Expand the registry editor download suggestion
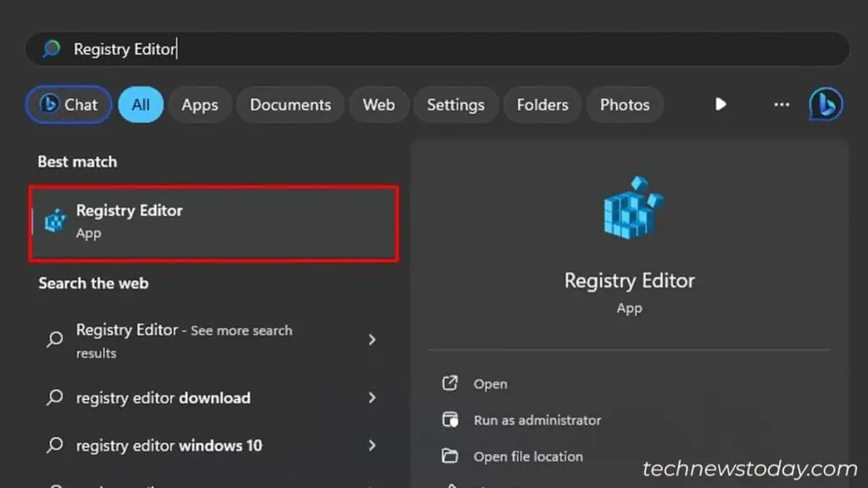The width and height of the screenshot is (868, 488). (373, 397)
